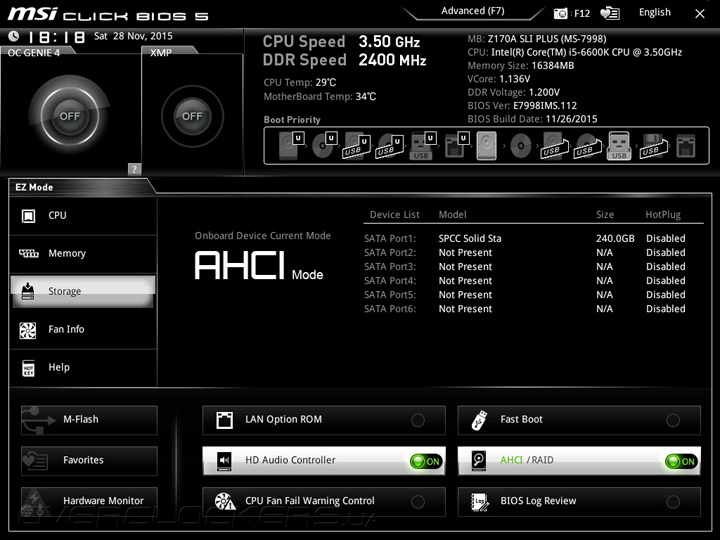Click the HD Audio speaker icon
The image size is (720, 540).
pos(224,461)
